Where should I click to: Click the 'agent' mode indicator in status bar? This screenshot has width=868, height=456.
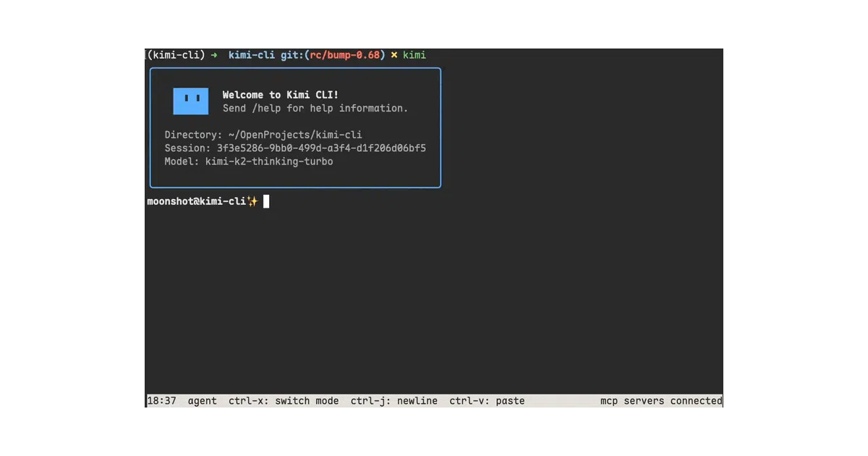coord(203,400)
